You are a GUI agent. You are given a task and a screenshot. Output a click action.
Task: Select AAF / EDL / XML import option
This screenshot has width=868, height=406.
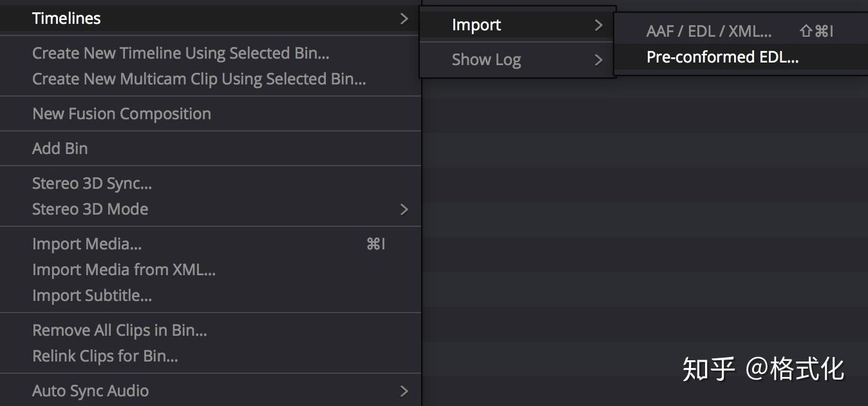709,31
